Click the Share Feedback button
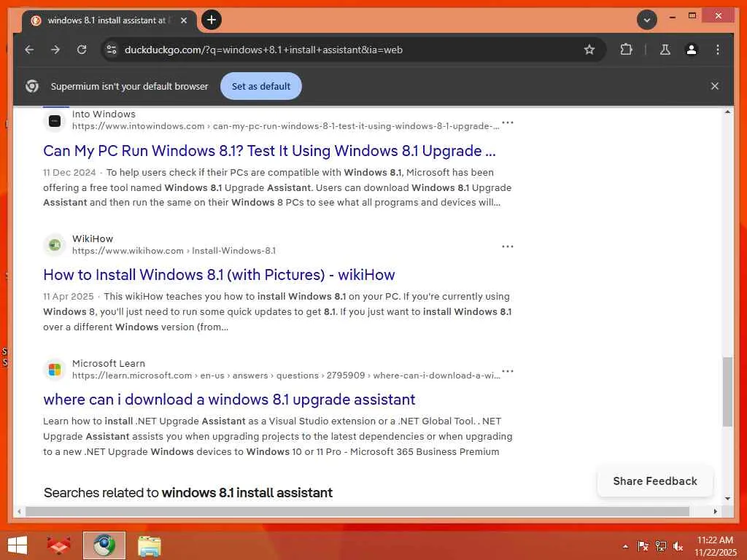Image resolution: width=747 pixels, height=560 pixels. (655, 481)
